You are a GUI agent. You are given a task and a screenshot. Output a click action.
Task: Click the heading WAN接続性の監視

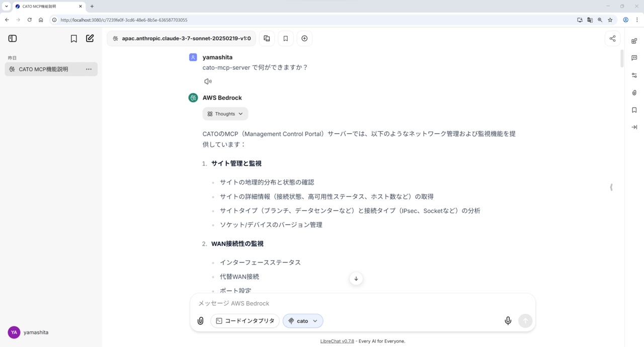tap(237, 244)
